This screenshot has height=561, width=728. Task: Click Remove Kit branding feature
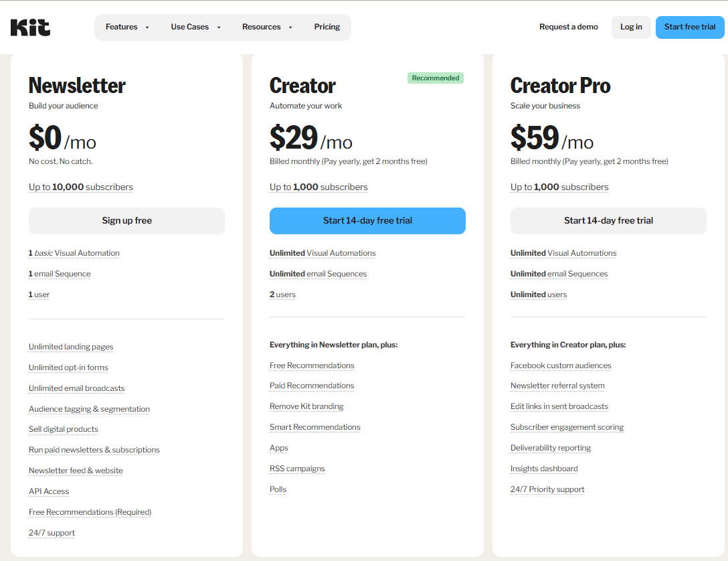click(x=306, y=406)
